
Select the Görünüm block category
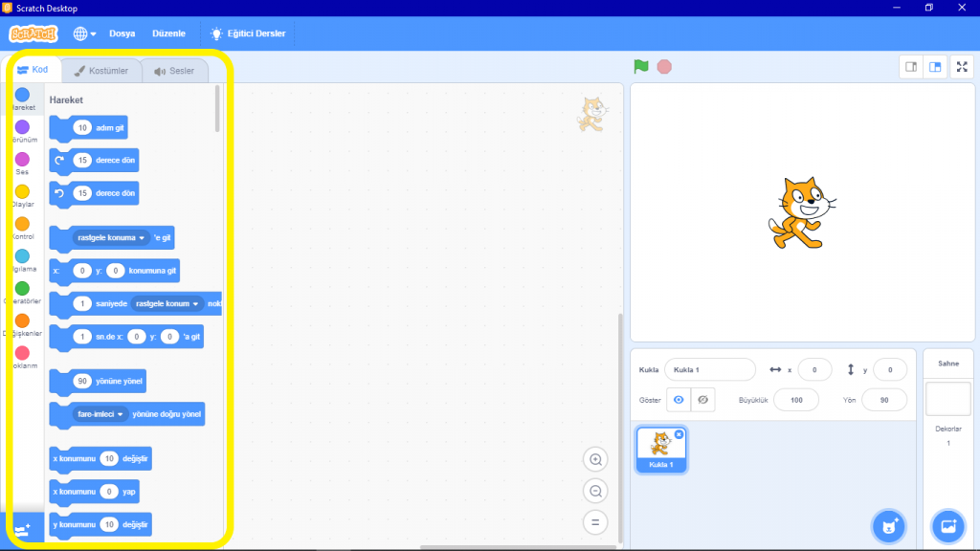[23, 131]
